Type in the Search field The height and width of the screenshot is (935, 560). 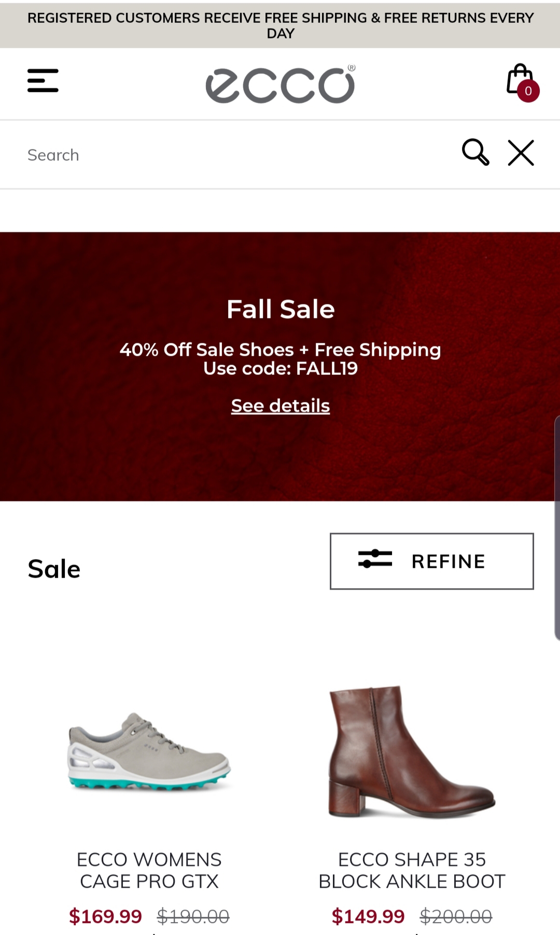click(233, 155)
